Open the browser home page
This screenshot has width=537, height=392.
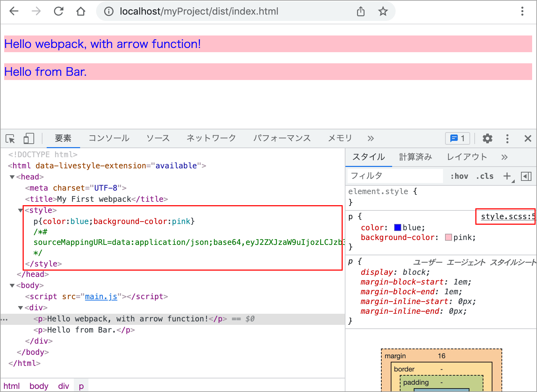tap(81, 11)
